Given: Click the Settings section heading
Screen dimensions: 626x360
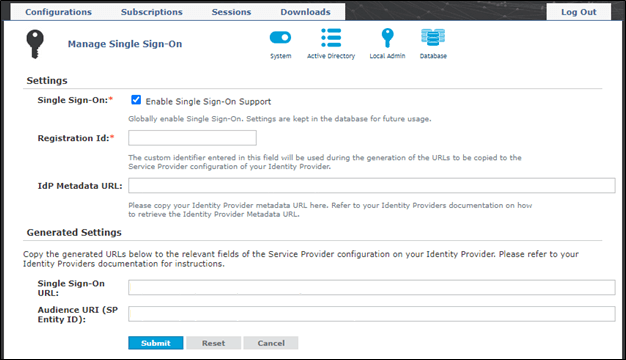Looking at the screenshot, I should 47,80.
